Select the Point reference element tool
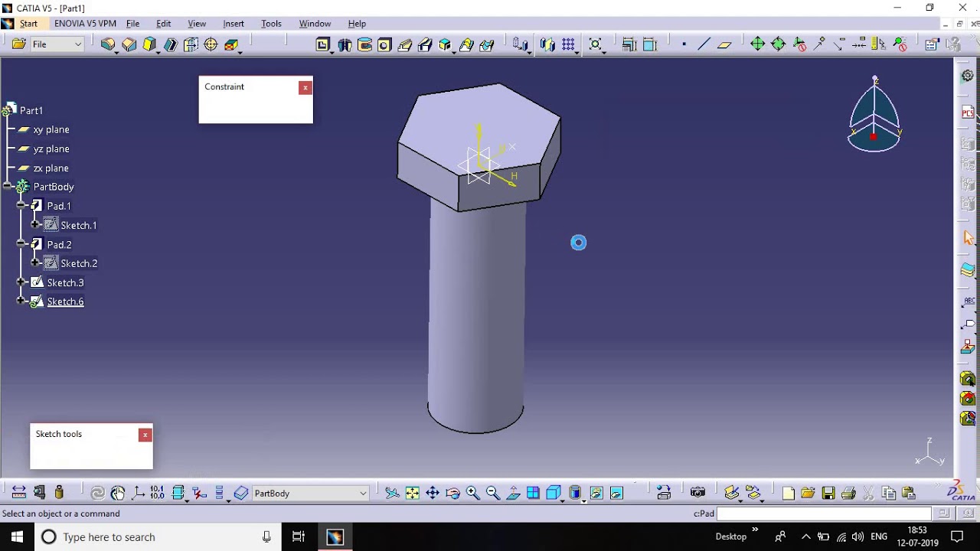The image size is (980, 551). (x=684, y=44)
